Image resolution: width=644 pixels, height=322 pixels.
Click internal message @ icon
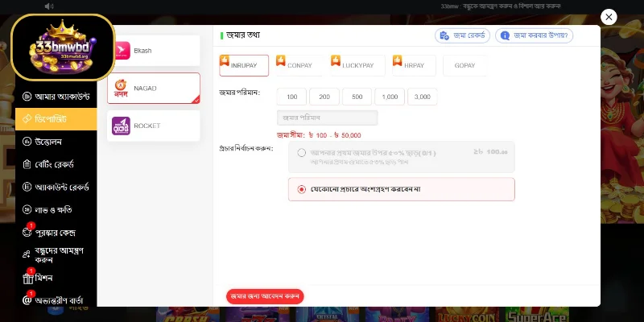point(27,300)
